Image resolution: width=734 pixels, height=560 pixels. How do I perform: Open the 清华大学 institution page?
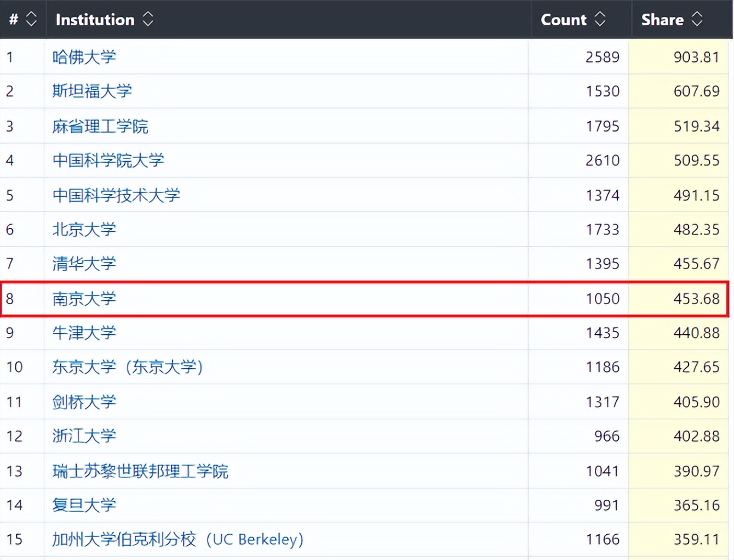click(x=84, y=264)
